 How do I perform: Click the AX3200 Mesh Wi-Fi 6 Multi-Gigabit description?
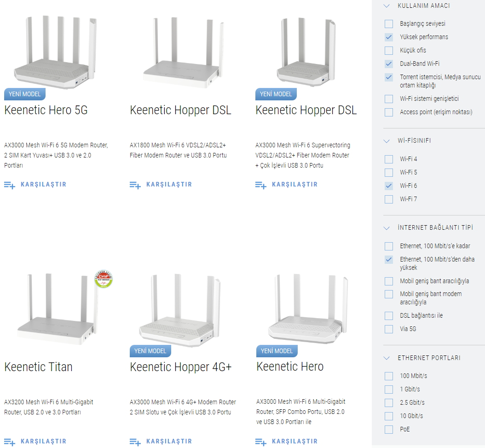tap(49, 407)
